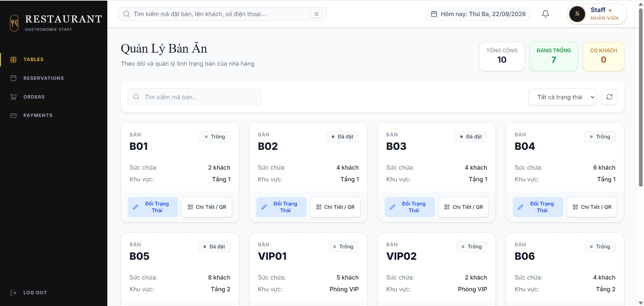The height and width of the screenshot is (306, 644).
Task: Click the 'Trống' badge on B04
Action: click(600, 137)
